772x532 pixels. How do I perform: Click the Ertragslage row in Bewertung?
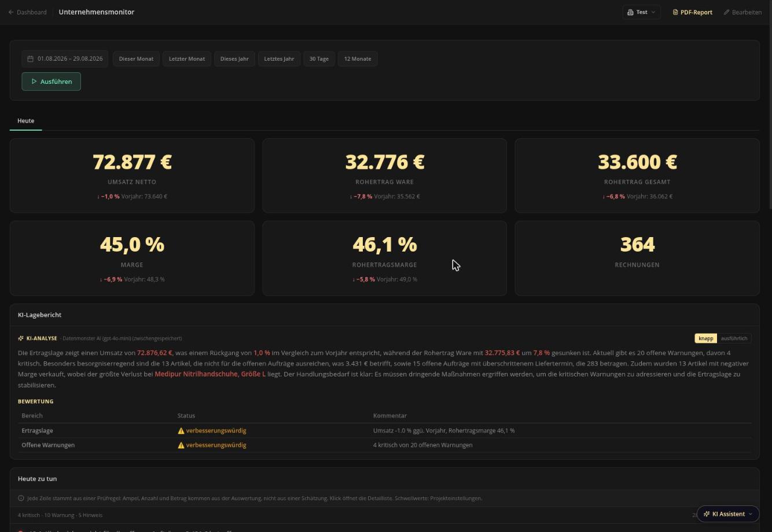(x=384, y=431)
